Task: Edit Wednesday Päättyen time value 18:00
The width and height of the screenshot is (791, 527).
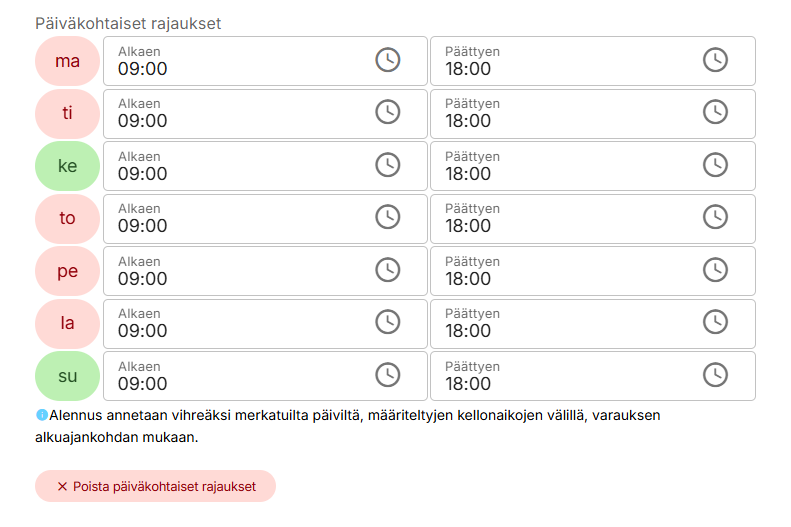Action: (468, 174)
